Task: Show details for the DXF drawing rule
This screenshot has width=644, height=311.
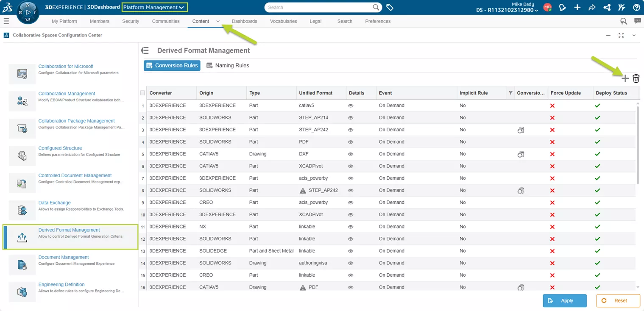Action: click(x=350, y=154)
